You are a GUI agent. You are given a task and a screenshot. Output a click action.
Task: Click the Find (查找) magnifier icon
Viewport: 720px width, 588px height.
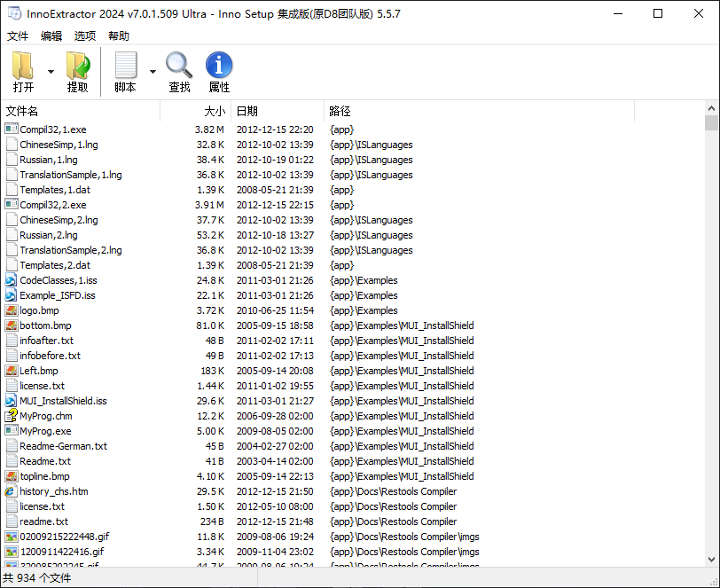(x=179, y=67)
